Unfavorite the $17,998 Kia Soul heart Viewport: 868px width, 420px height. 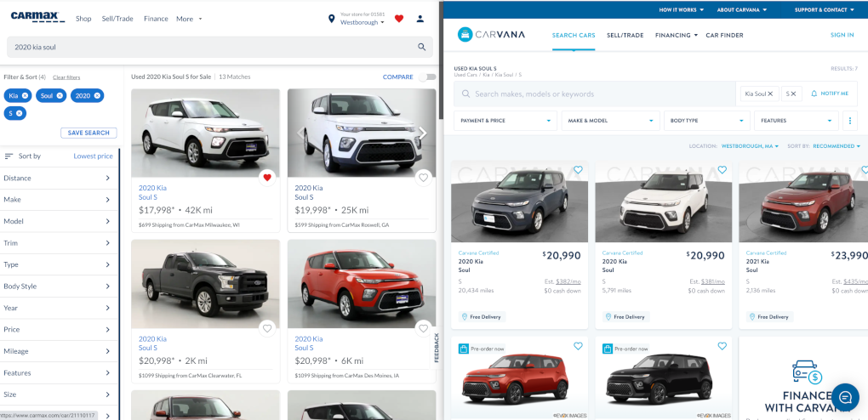click(x=267, y=178)
